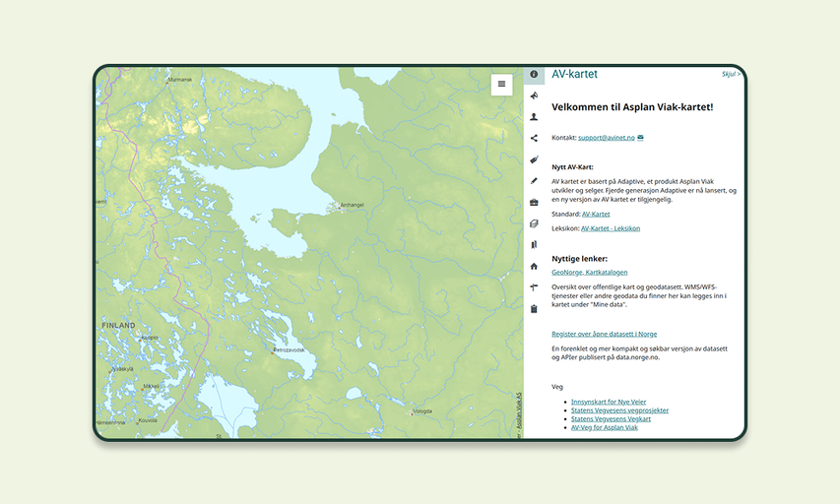Open the megaphone announcements icon
This screenshot has width=840, height=504.
[534, 95]
